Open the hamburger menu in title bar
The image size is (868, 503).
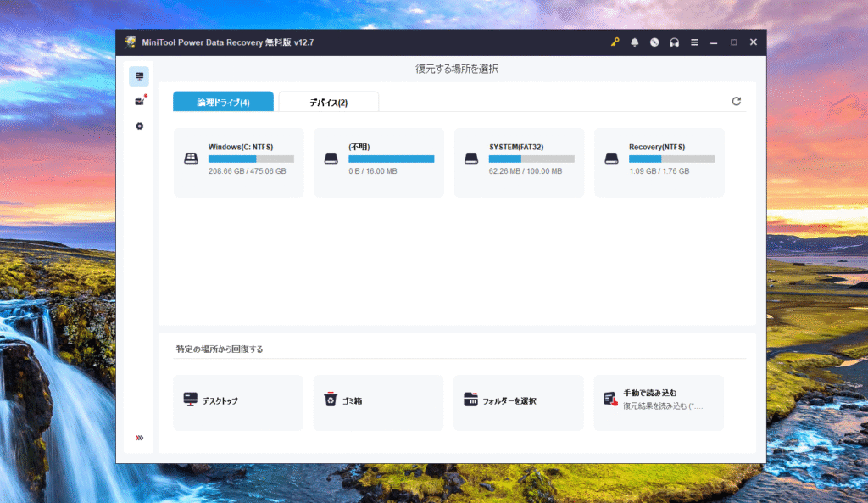[x=694, y=42]
